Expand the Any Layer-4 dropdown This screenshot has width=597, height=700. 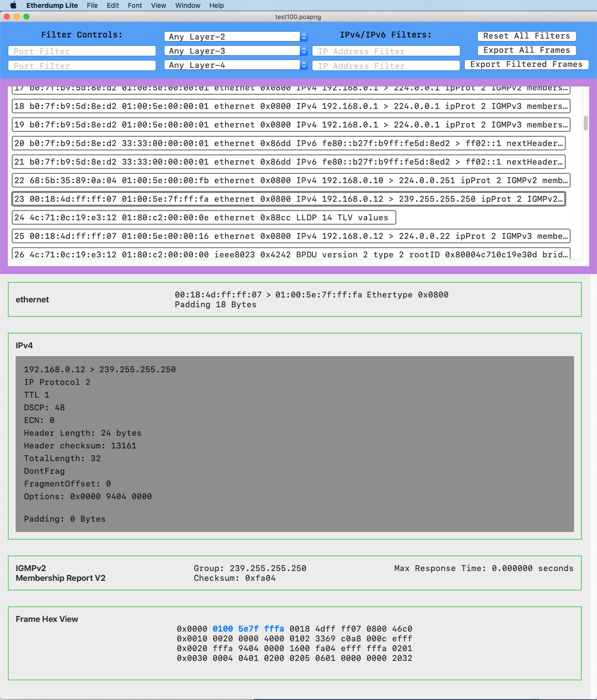coord(236,65)
